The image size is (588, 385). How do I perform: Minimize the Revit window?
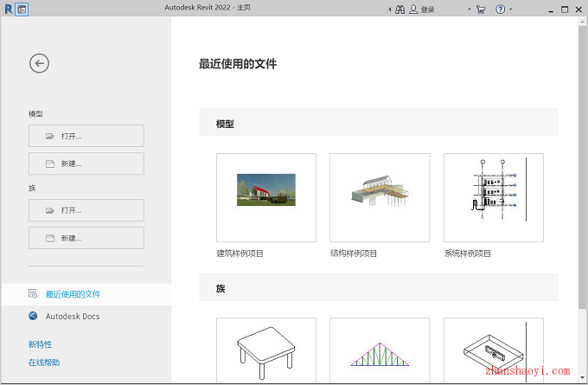(551, 10)
